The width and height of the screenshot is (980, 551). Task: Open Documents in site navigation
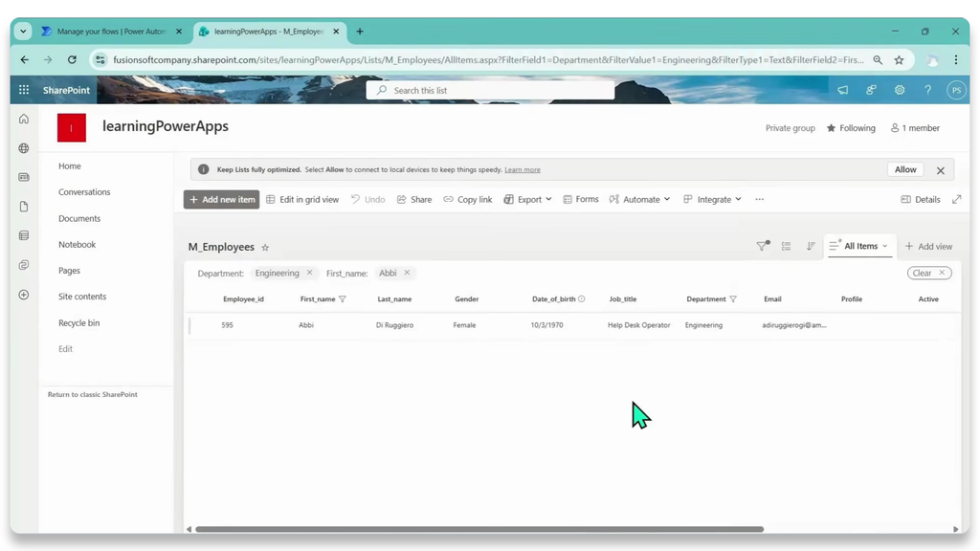[x=79, y=219]
